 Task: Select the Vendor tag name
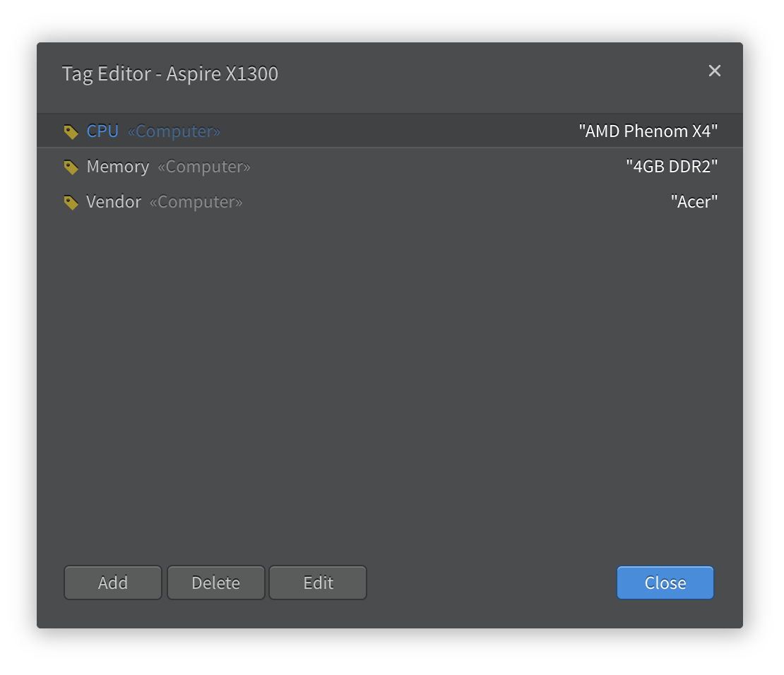pyautogui.click(x=114, y=202)
